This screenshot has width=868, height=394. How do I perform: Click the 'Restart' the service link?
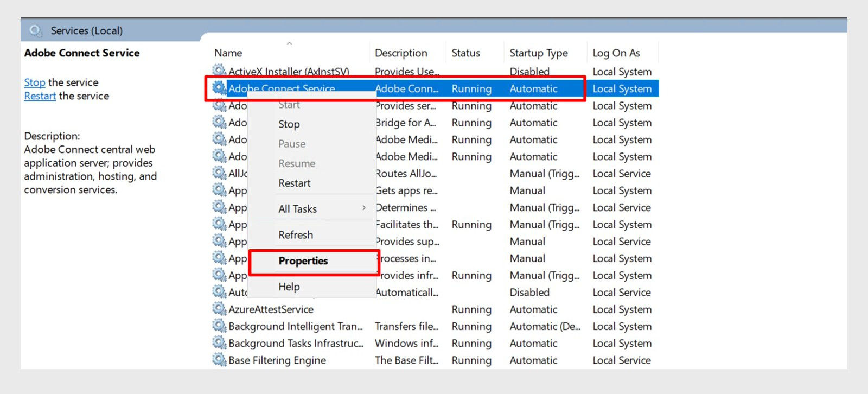[x=40, y=96]
